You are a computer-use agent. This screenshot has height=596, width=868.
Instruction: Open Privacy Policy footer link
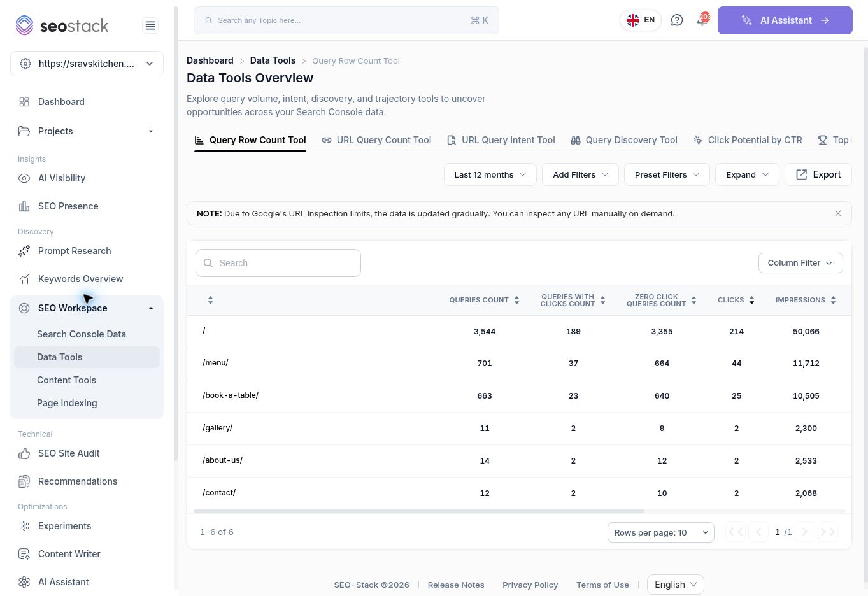pos(530,585)
